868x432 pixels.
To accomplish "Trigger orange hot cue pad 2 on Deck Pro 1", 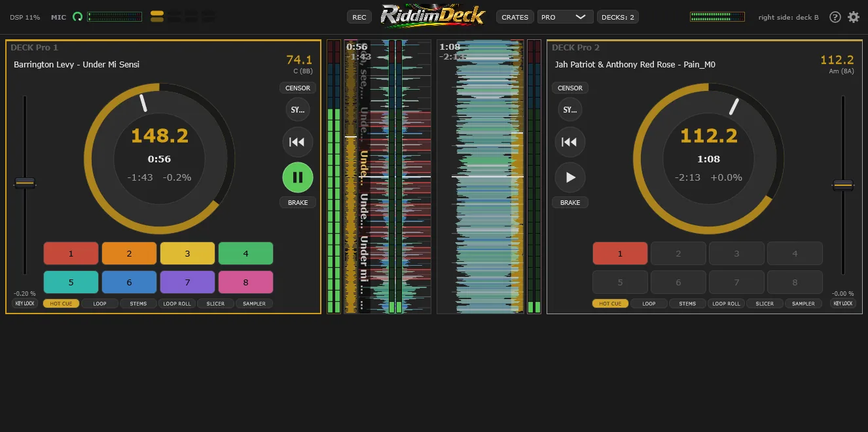I will [x=129, y=253].
